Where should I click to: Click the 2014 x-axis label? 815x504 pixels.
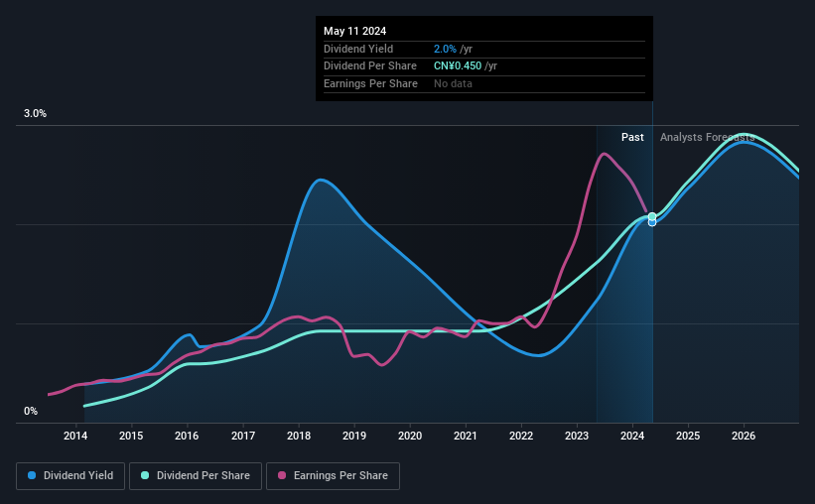point(75,436)
